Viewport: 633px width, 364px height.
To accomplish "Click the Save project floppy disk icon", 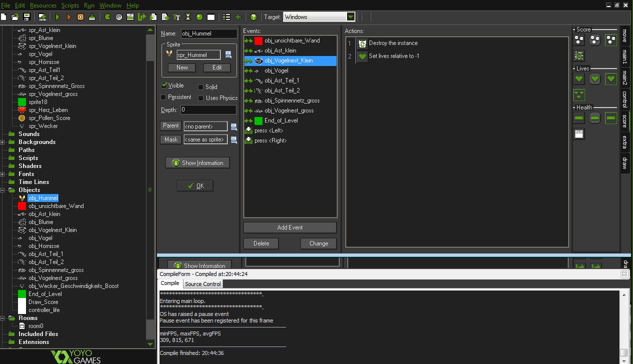I will (27, 17).
